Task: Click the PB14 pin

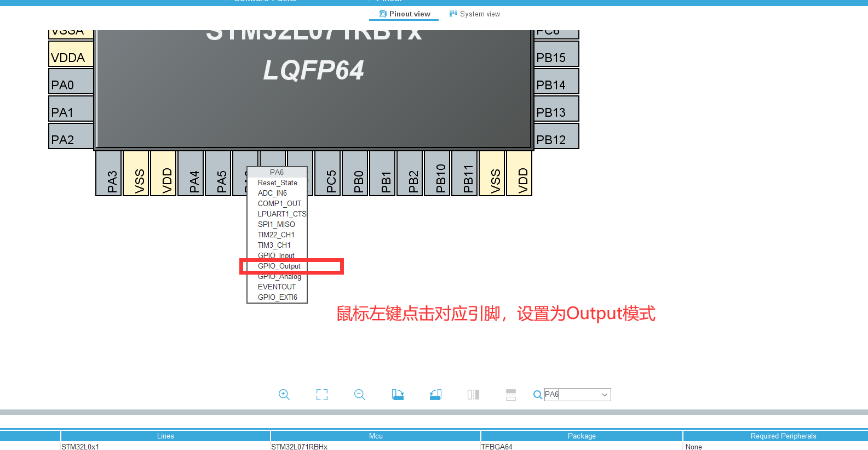Action: click(556, 81)
